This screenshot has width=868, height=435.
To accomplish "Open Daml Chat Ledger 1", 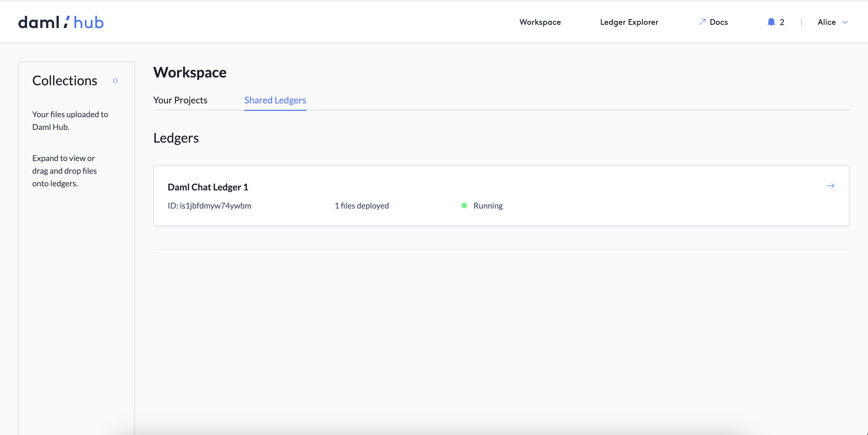I will pos(208,187).
